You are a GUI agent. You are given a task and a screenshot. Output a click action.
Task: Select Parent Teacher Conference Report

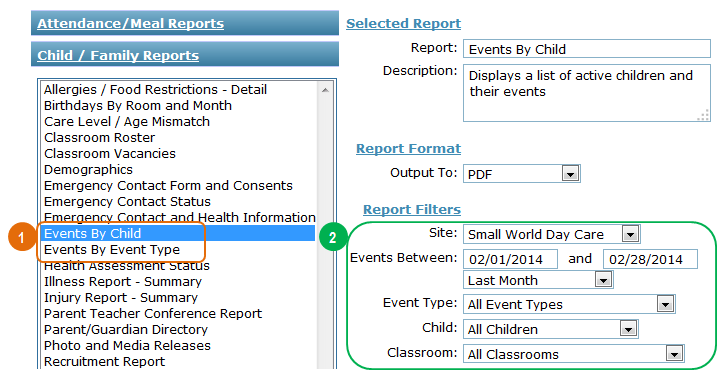[153, 314]
